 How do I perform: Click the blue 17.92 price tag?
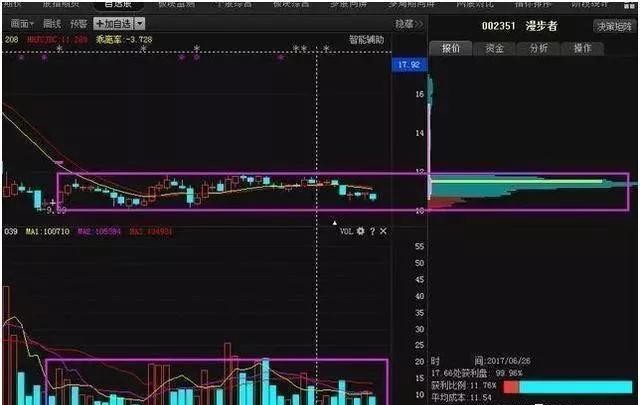(409, 65)
